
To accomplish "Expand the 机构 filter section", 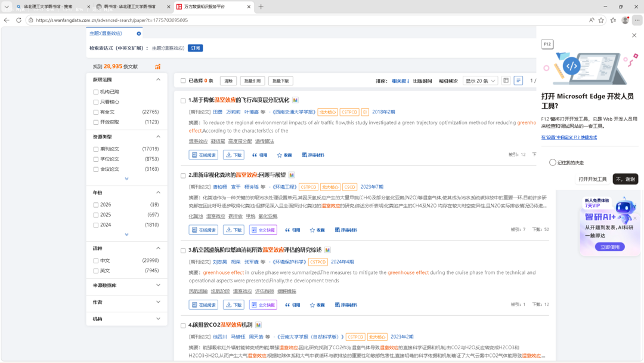I will (158, 319).
